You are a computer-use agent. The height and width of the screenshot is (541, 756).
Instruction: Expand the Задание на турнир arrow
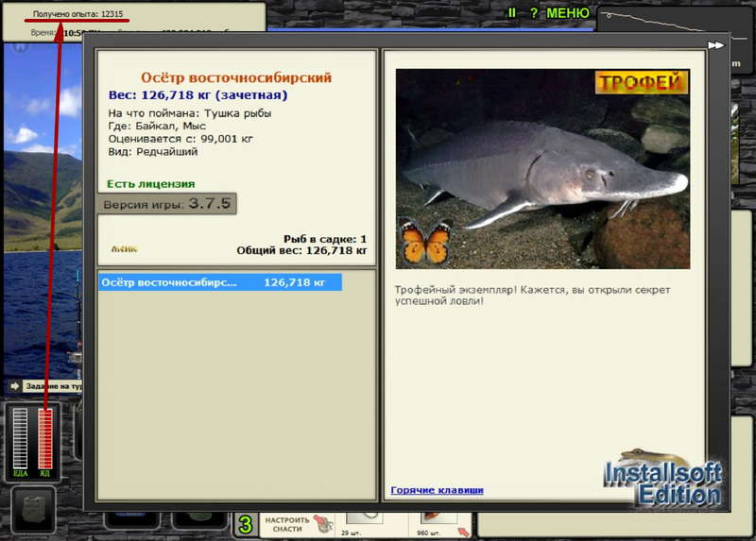[x=14, y=386]
